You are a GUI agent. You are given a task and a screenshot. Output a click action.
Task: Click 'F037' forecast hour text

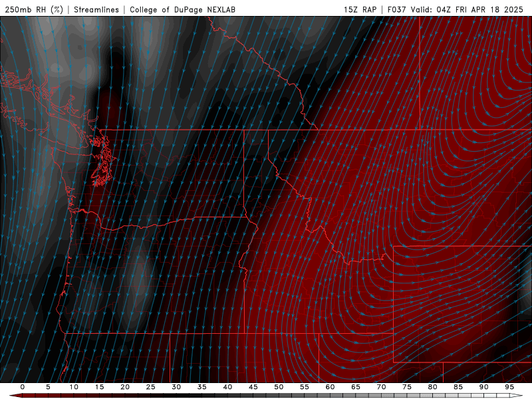(396, 9)
